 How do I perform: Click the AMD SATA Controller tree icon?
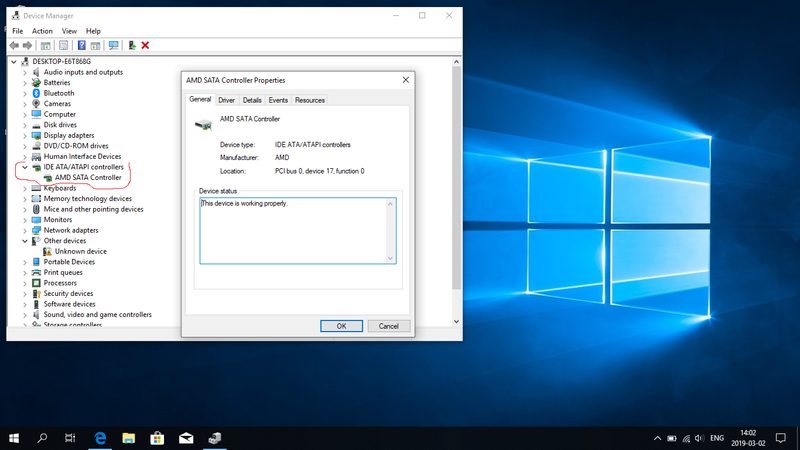(47, 178)
